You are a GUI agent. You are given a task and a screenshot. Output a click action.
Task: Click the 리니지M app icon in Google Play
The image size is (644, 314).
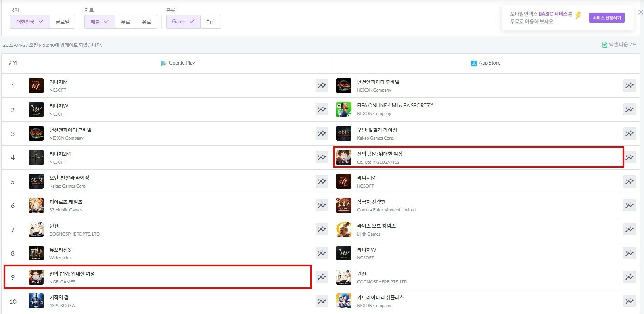(36, 86)
